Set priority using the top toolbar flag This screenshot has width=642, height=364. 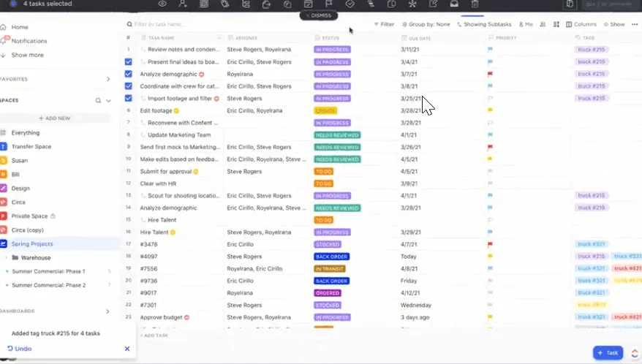click(329, 4)
